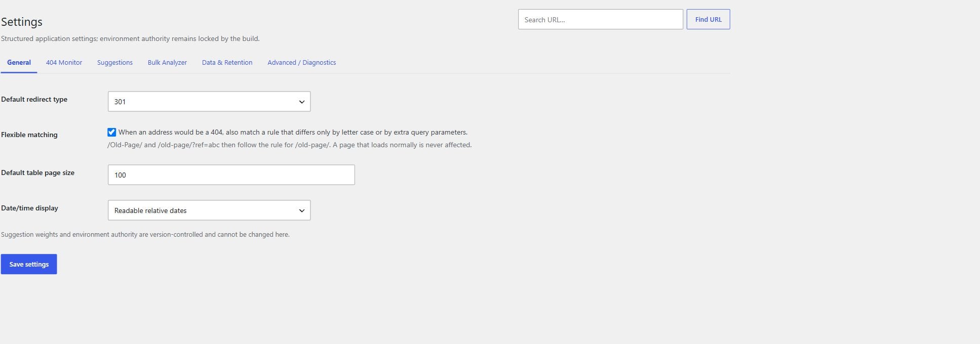The image size is (980, 344).
Task: Open the Suggestions tab
Action: [x=115, y=63]
